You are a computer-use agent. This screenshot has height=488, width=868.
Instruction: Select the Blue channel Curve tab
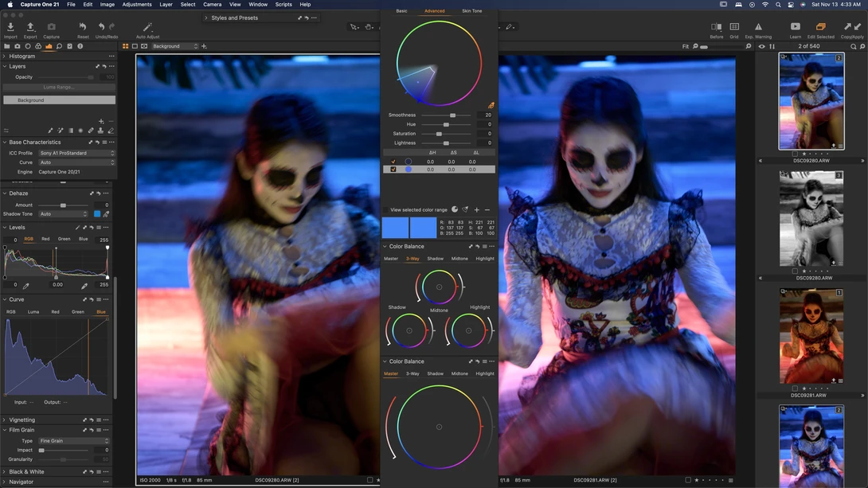(101, 312)
